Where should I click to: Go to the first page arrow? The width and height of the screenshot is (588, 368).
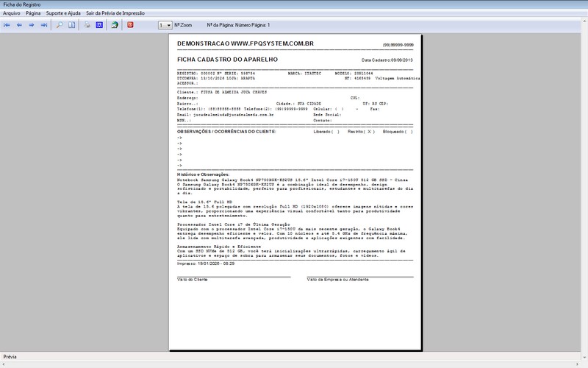pos(7,25)
